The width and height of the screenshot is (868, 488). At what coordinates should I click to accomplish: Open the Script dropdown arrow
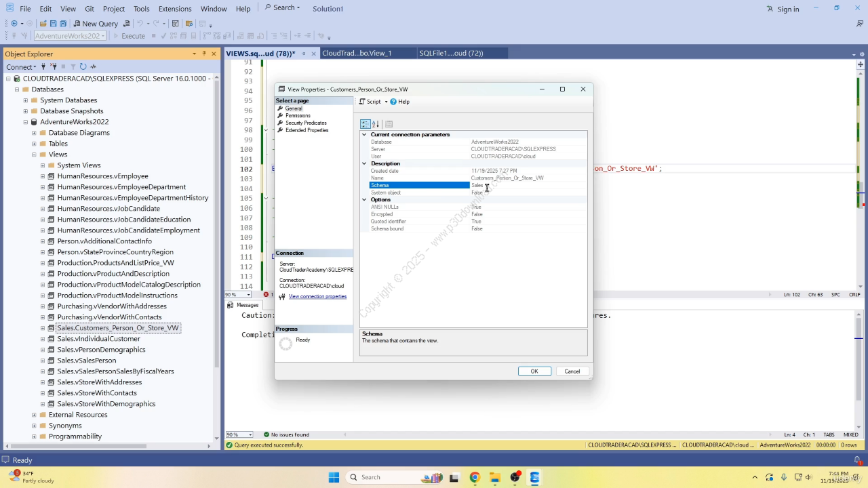(386, 102)
